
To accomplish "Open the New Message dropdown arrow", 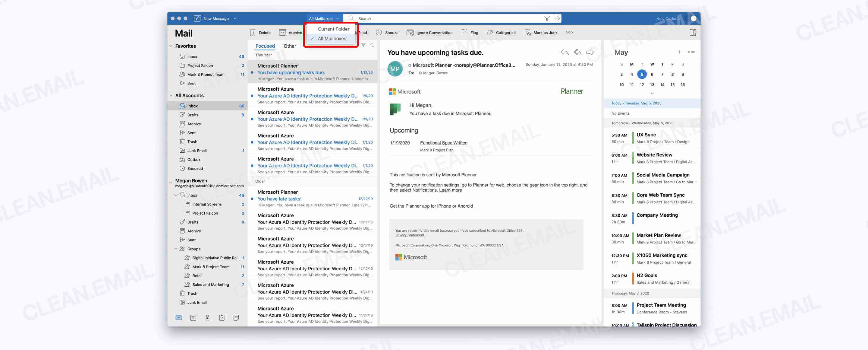I will (x=235, y=18).
